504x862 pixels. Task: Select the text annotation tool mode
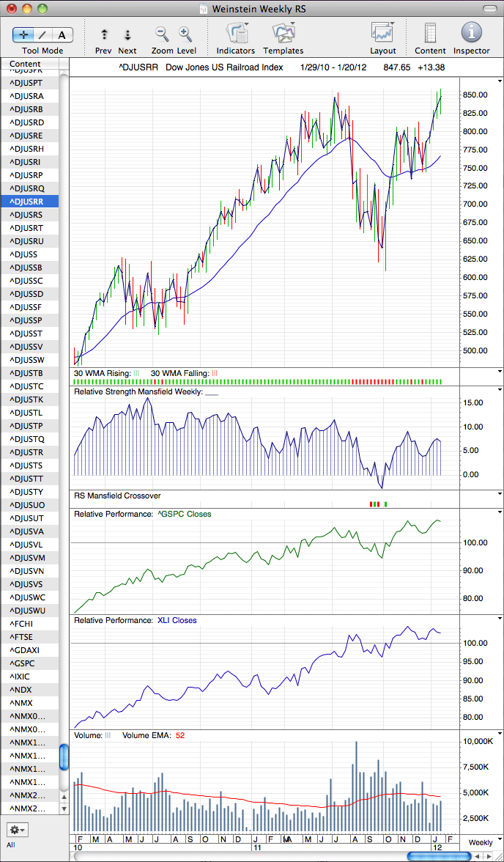click(x=62, y=34)
